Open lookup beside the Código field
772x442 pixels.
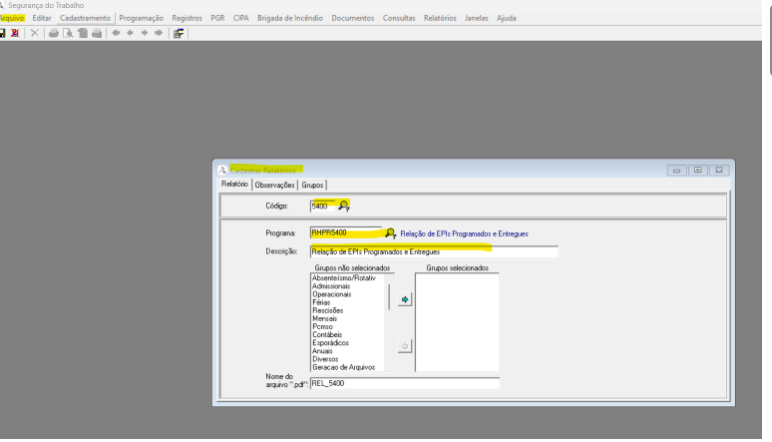[x=344, y=206]
